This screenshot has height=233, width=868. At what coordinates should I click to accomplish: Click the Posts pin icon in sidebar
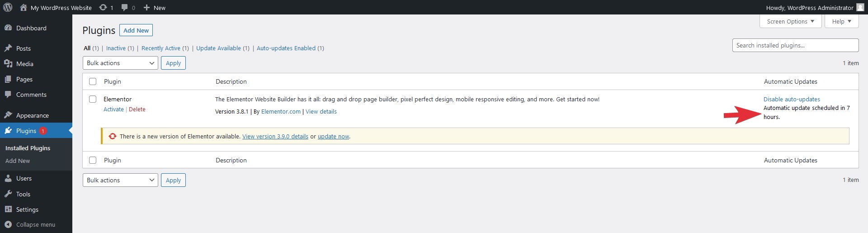[8, 48]
